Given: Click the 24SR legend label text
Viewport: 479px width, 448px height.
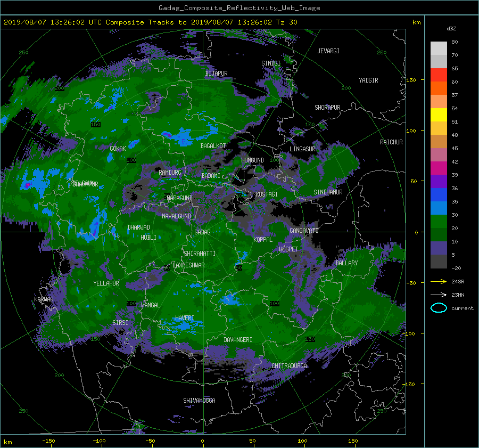Looking at the screenshot, I should [x=458, y=281].
